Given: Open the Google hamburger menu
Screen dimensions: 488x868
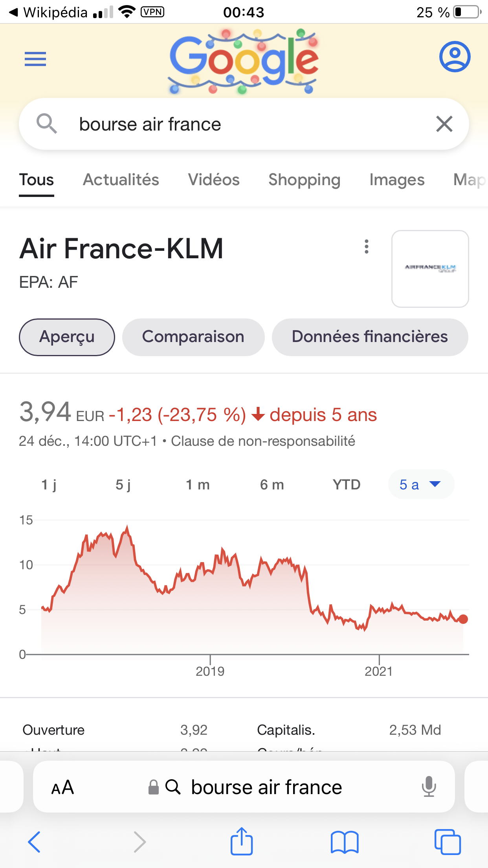Looking at the screenshot, I should [x=35, y=59].
